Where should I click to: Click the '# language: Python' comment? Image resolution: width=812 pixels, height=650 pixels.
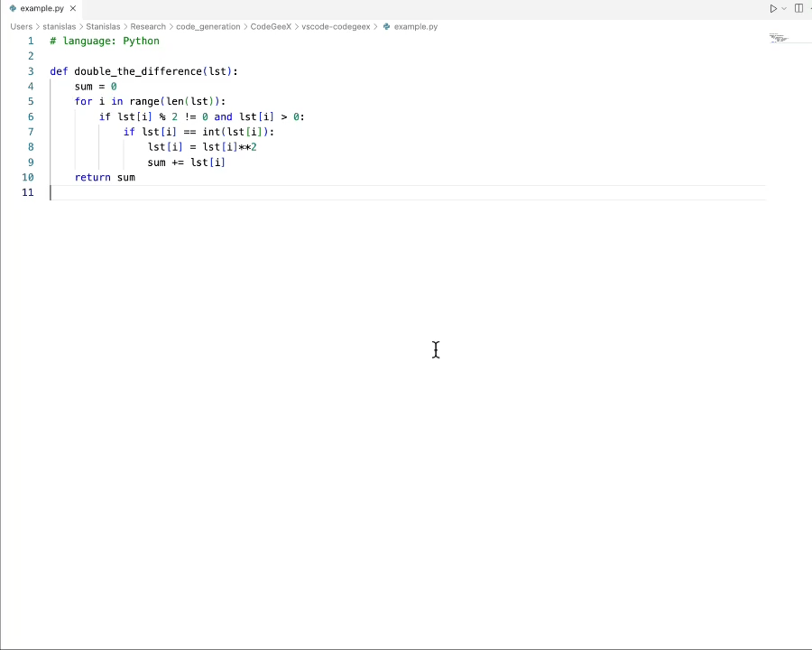click(105, 41)
